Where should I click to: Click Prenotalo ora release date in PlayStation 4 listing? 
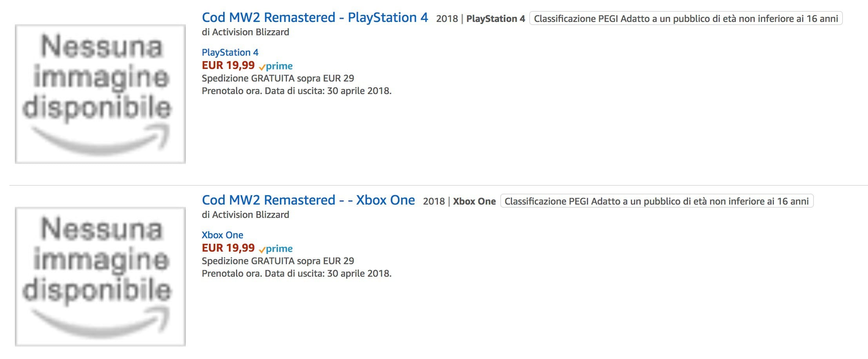coord(296,91)
